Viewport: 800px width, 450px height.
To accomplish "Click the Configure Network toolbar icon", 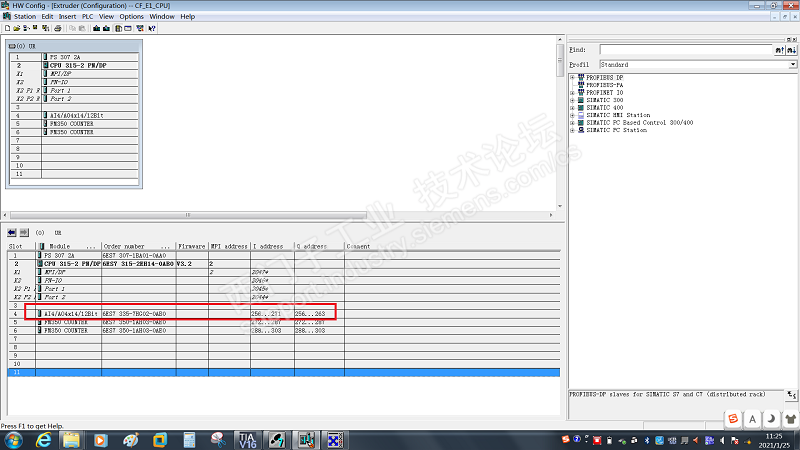I will 140,28.
